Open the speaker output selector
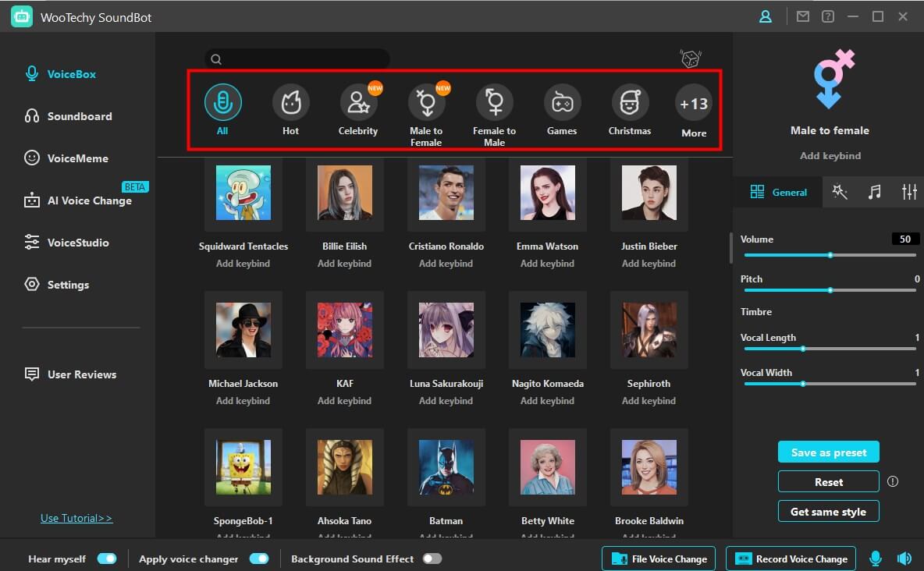Viewport: 924px width, 571px height. point(904,559)
